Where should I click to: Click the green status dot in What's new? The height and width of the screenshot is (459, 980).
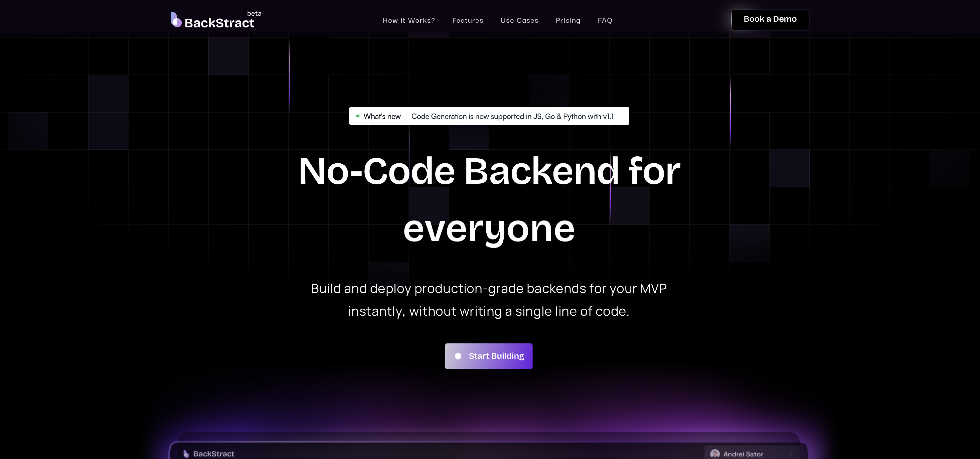pyautogui.click(x=358, y=116)
